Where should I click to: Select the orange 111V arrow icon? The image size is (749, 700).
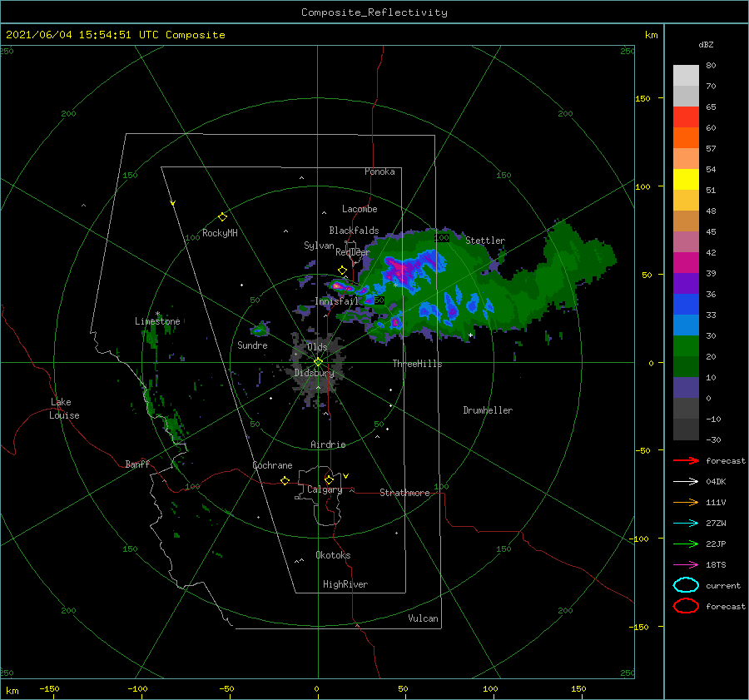(686, 502)
